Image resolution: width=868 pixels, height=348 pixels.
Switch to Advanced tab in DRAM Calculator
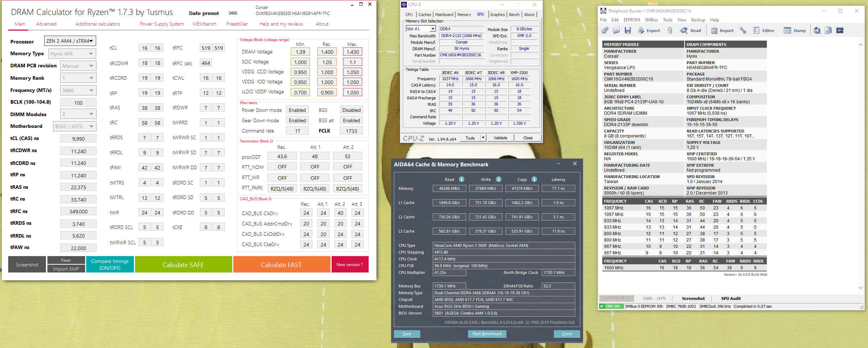pyautogui.click(x=46, y=24)
